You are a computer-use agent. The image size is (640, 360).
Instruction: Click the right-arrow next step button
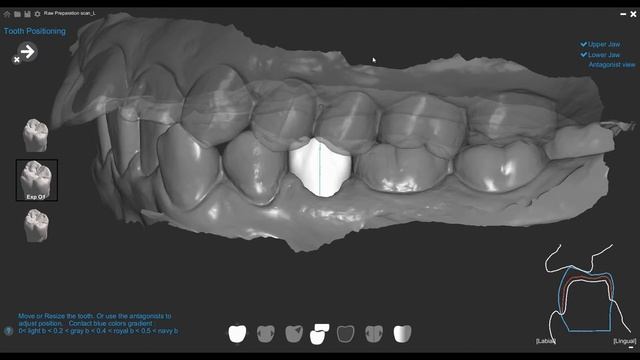[x=28, y=51]
